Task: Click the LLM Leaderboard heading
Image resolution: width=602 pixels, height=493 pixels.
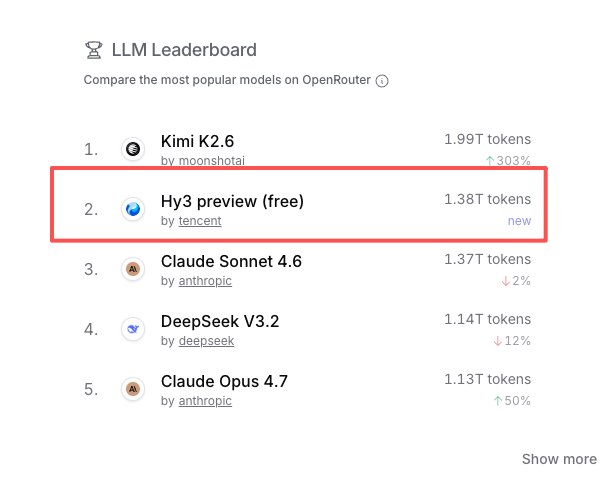Action: click(x=184, y=50)
